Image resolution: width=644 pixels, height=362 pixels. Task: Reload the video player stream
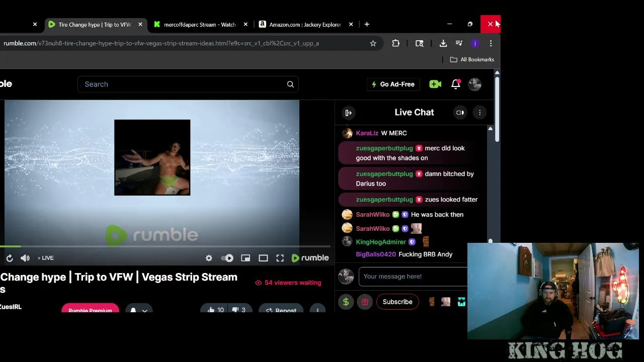tap(10, 258)
